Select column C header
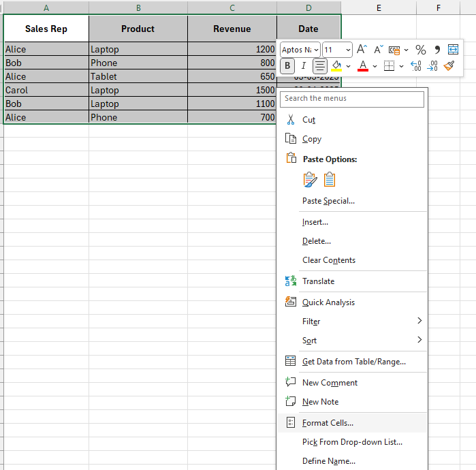 (x=232, y=7)
